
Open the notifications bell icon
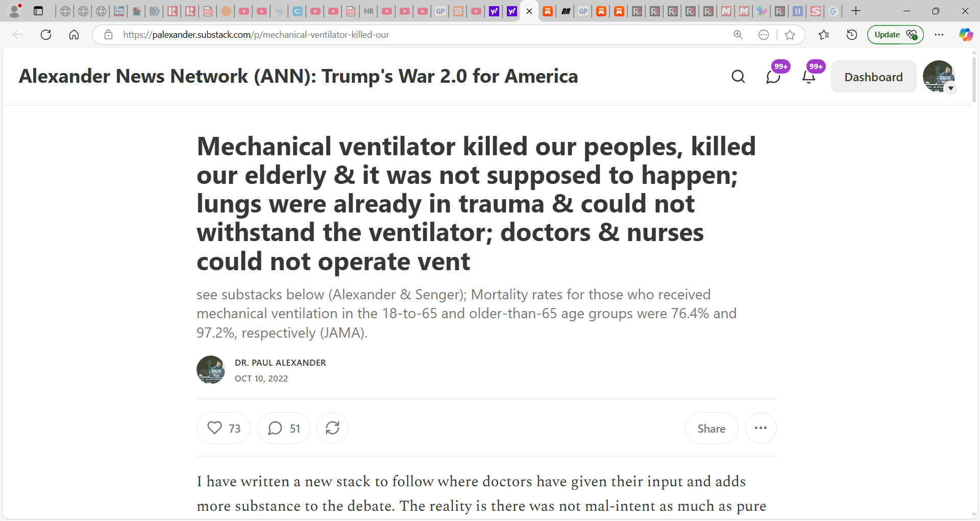pyautogui.click(x=808, y=77)
